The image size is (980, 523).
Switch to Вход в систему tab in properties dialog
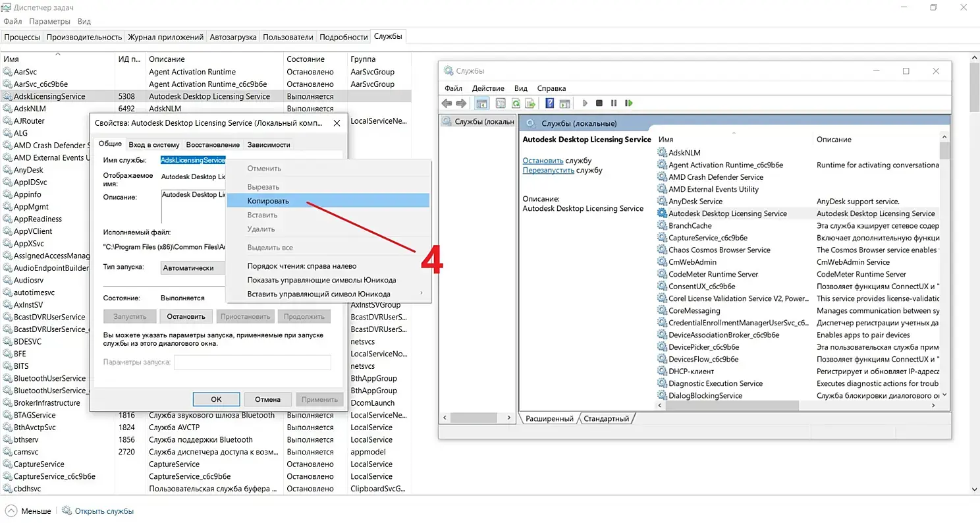[x=154, y=145]
